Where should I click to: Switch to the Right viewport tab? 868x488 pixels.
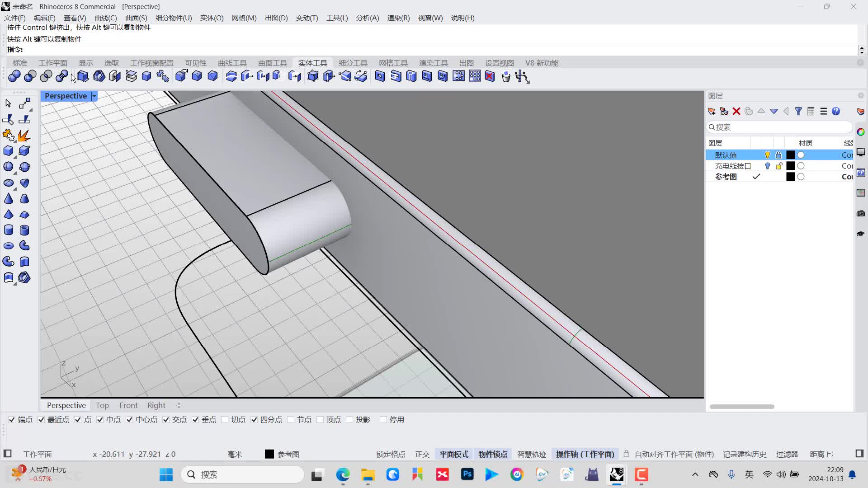tap(156, 405)
